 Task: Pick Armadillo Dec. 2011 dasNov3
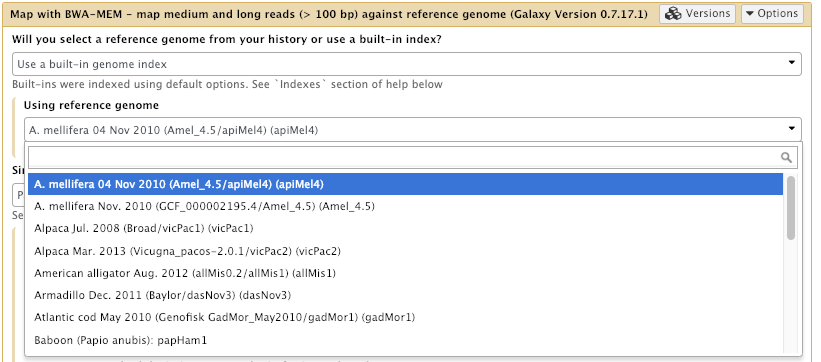pyautogui.click(x=405, y=295)
